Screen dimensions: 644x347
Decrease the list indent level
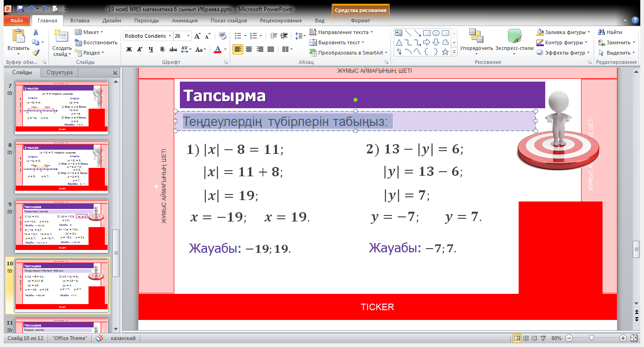click(273, 36)
